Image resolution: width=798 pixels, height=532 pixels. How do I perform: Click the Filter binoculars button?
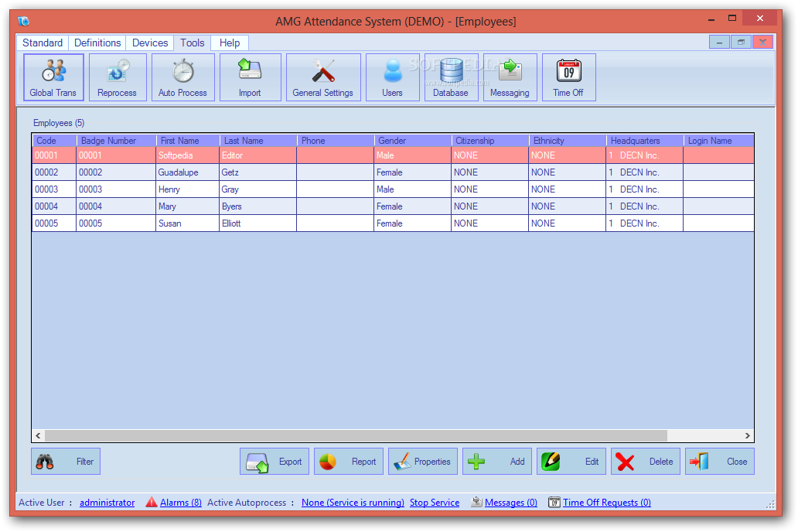pyautogui.click(x=66, y=461)
